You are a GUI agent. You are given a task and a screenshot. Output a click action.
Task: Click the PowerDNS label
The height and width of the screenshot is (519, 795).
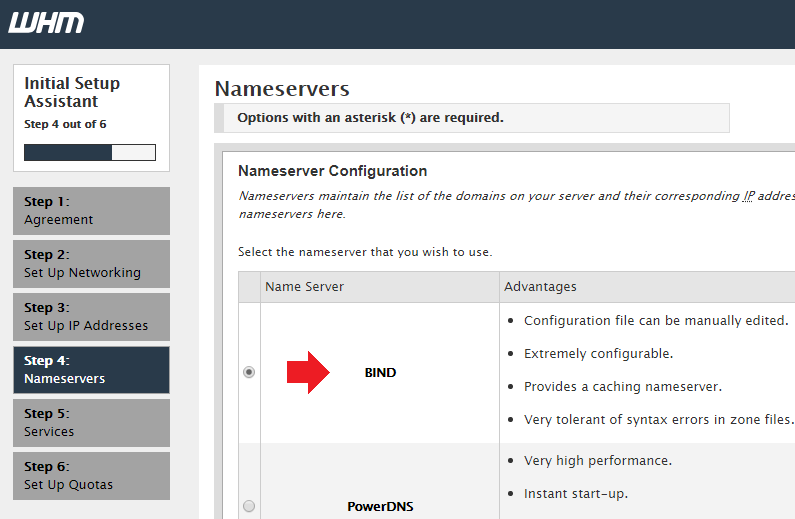(x=380, y=506)
